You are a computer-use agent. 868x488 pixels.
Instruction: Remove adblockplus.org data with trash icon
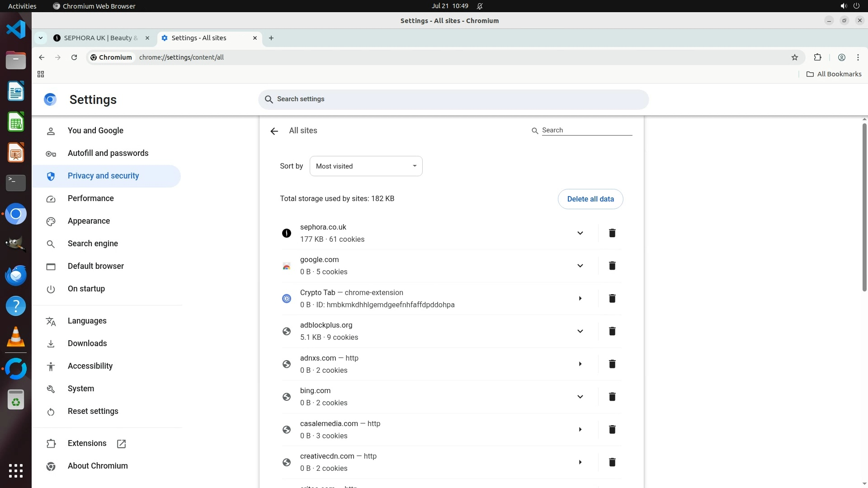[612, 331]
